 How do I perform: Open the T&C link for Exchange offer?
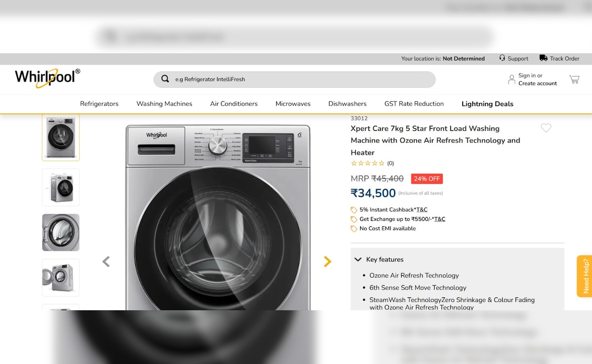coord(440,219)
